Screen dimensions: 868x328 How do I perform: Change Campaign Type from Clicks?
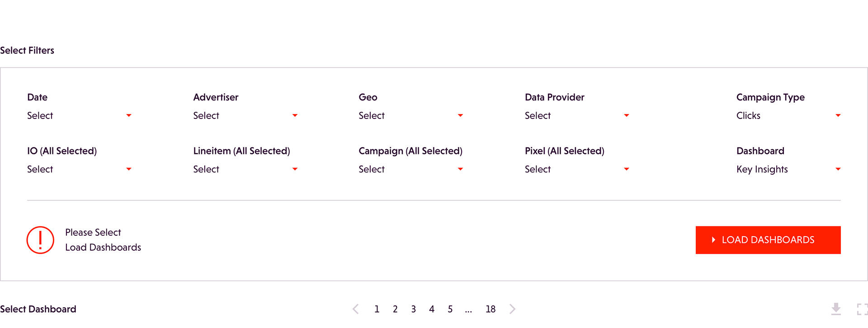pyautogui.click(x=788, y=116)
